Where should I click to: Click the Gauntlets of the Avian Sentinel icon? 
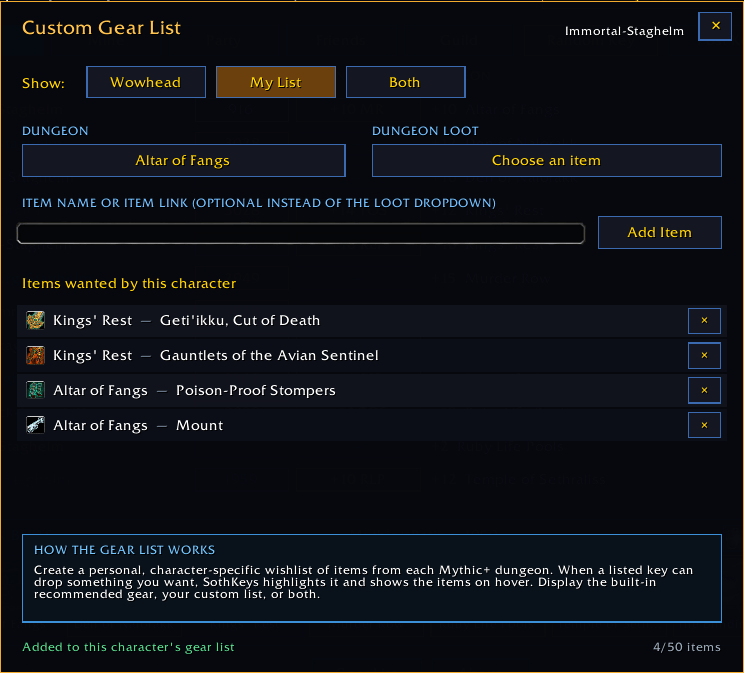36,355
